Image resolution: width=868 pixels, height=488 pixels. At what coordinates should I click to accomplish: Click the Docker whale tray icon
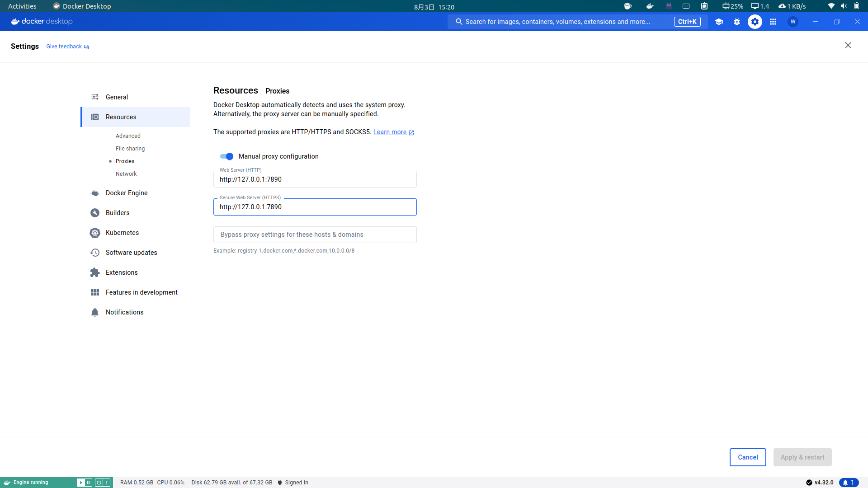tap(650, 6)
